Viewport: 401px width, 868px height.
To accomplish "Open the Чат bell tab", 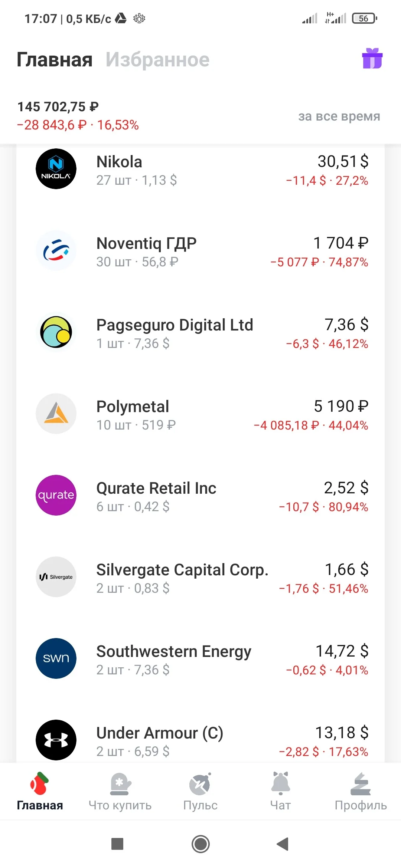I will [281, 792].
